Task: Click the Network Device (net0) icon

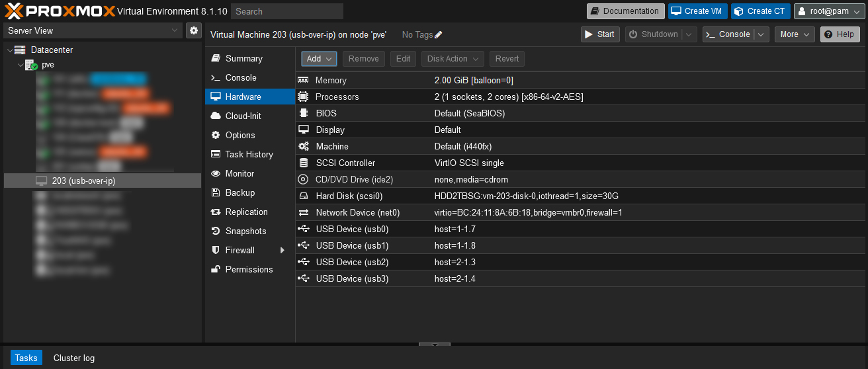Action: 303,212
